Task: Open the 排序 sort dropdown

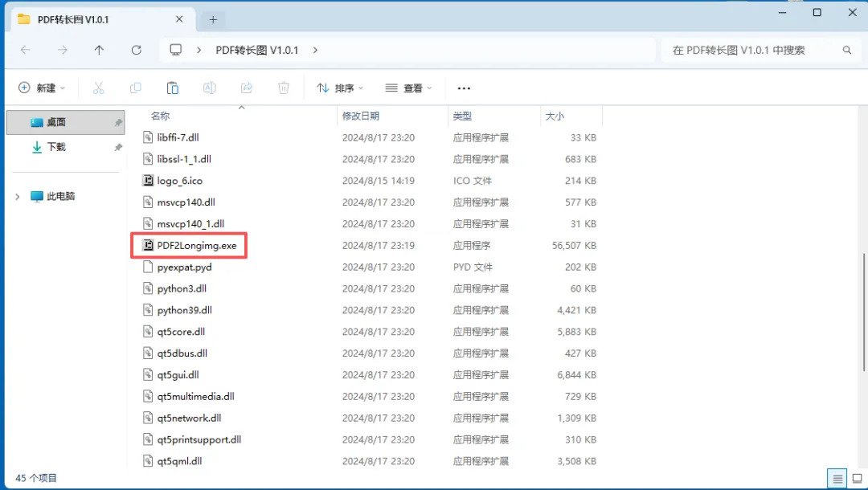Action: point(340,88)
